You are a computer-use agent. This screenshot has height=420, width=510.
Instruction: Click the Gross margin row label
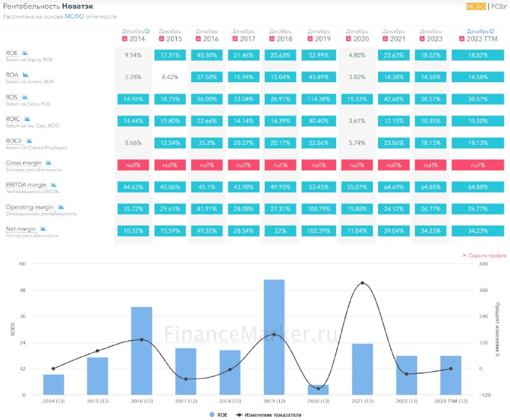point(24,163)
